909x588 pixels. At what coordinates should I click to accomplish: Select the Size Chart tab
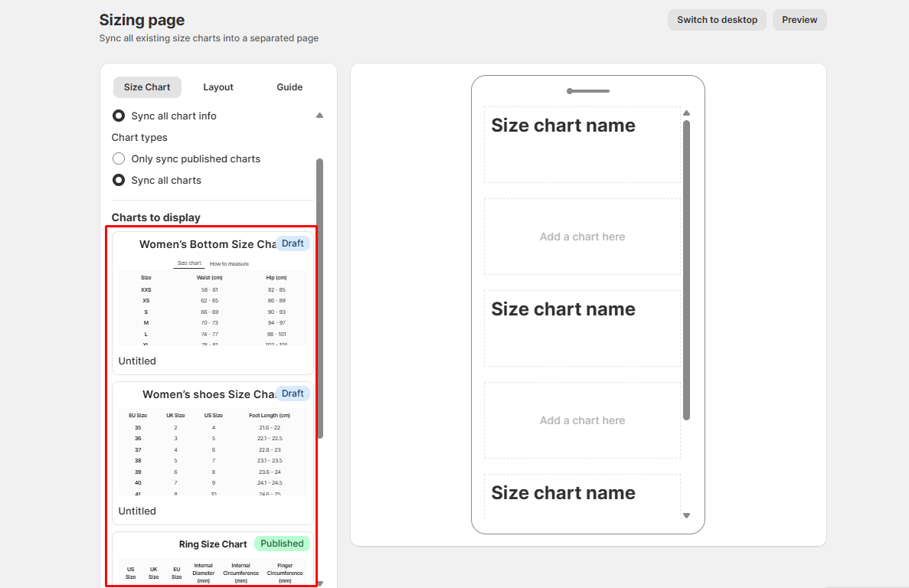(147, 87)
